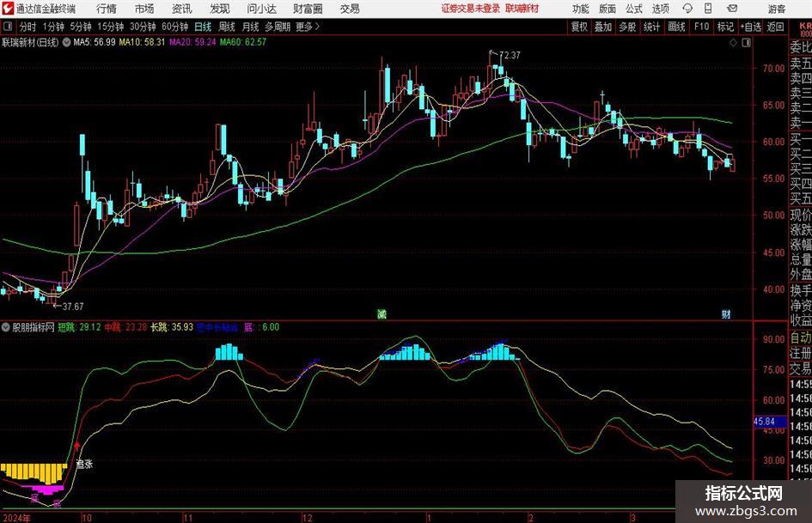Click the 2024年 date axis label
Screen dimensions: 812x523
coord(16,518)
